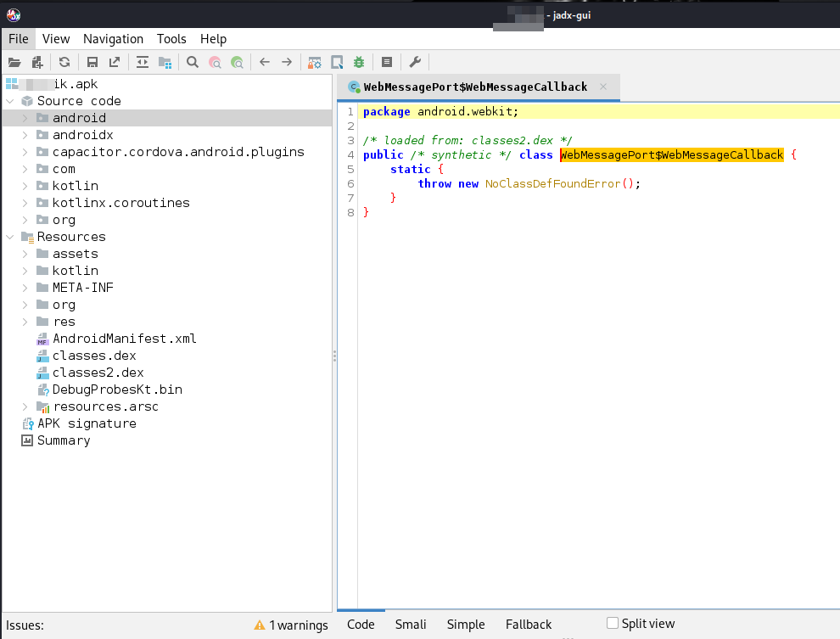
Task: Click the navigate back arrow
Action: click(x=265, y=62)
